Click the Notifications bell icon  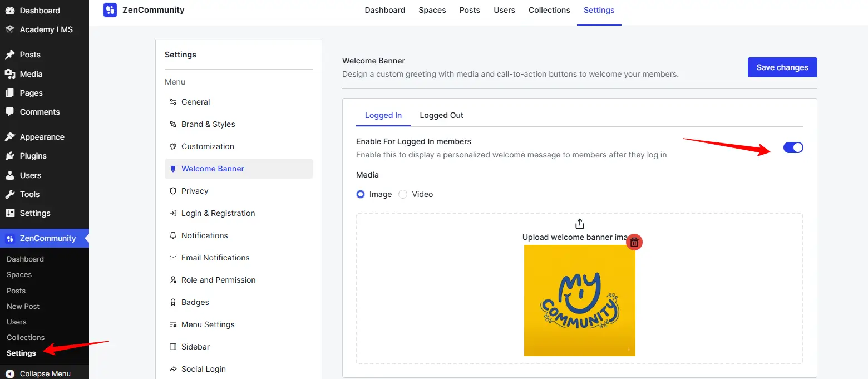click(172, 235)
